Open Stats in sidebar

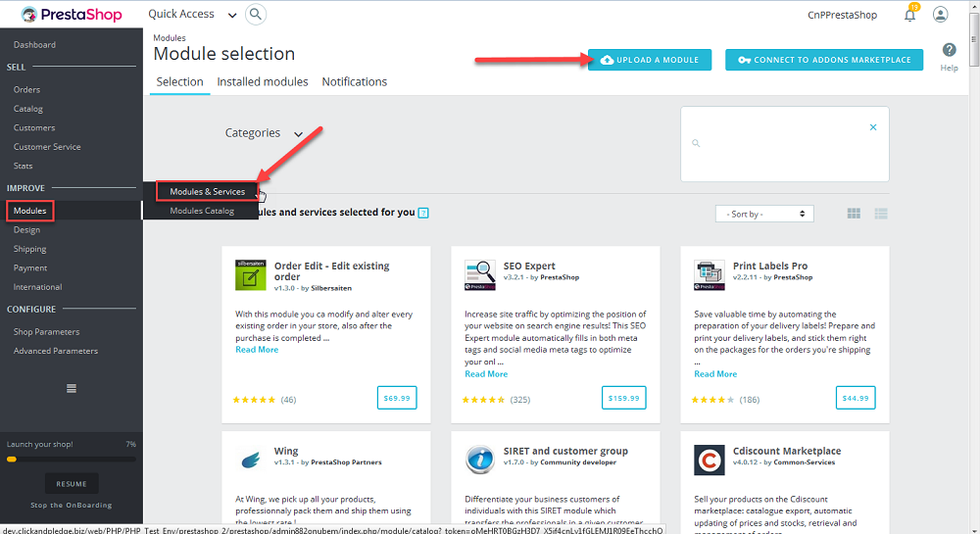[x=24, y=167]
